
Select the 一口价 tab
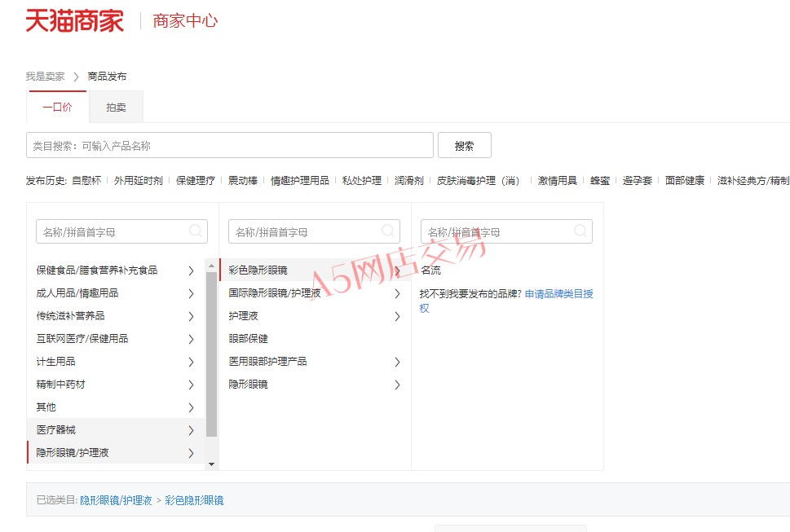point(57,108)
